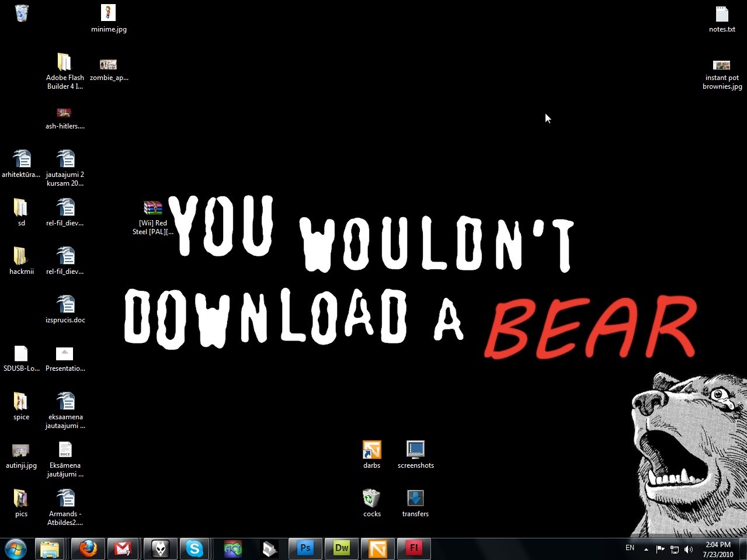Open the alien-head app on taskbar

click(160, 549)
